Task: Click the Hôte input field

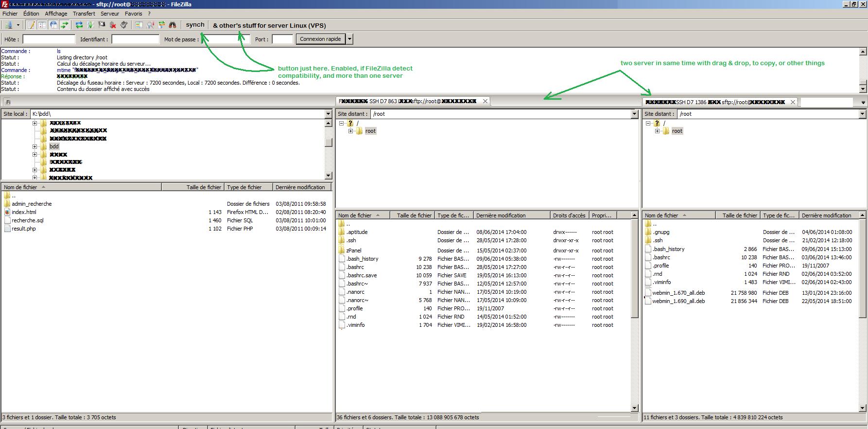Action: pyautogui.click(x=49, y=39)
